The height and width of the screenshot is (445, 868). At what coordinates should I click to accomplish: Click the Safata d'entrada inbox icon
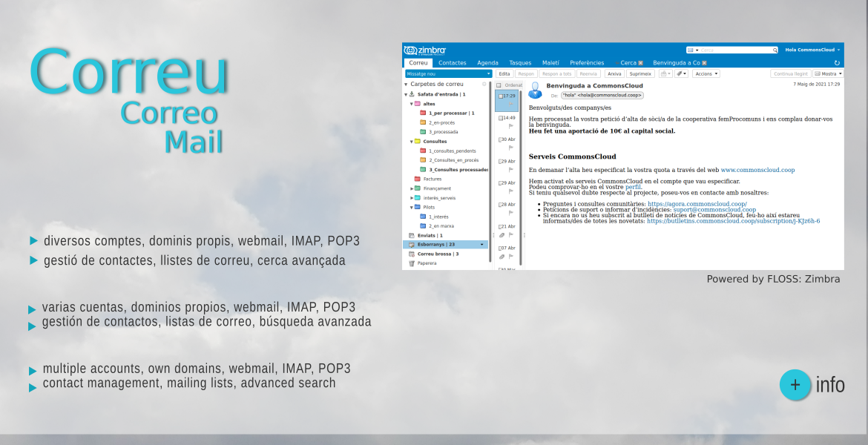click(412, 95)
